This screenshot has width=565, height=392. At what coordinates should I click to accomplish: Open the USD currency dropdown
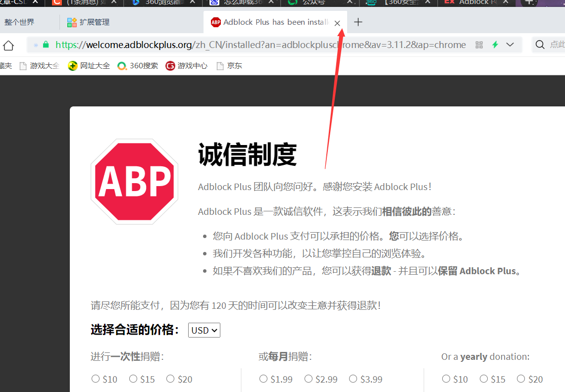(204, 330)
